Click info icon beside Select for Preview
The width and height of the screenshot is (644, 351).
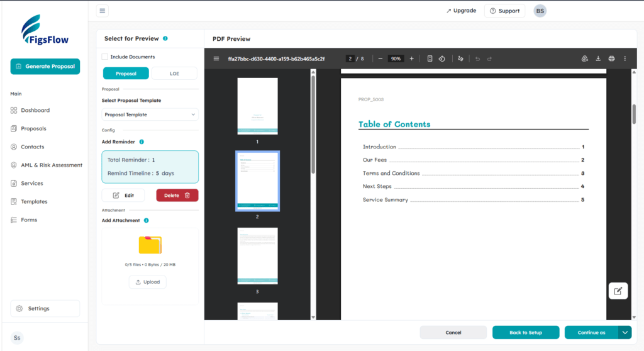coord(165,38)
